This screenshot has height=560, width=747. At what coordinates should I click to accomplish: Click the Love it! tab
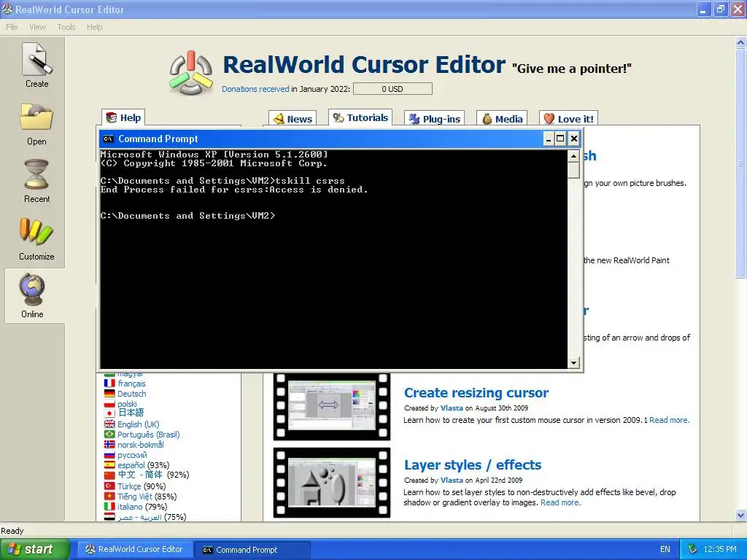click(568, 119)
